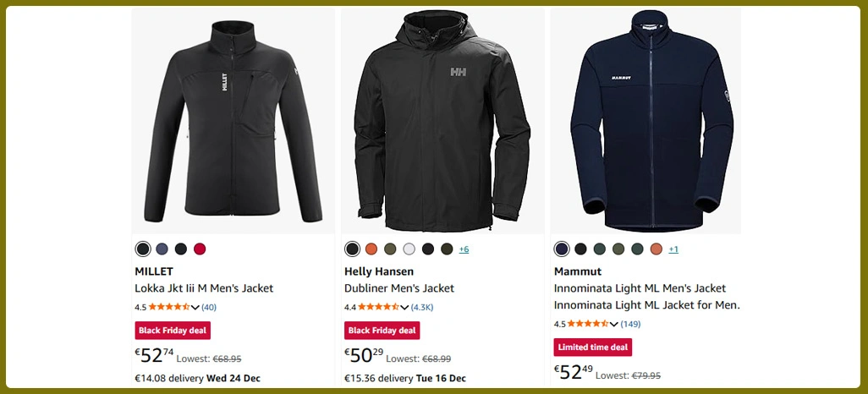Select the red color for Millet jacket
Viewport: 868px width, 394px height.
click(200, 249)
